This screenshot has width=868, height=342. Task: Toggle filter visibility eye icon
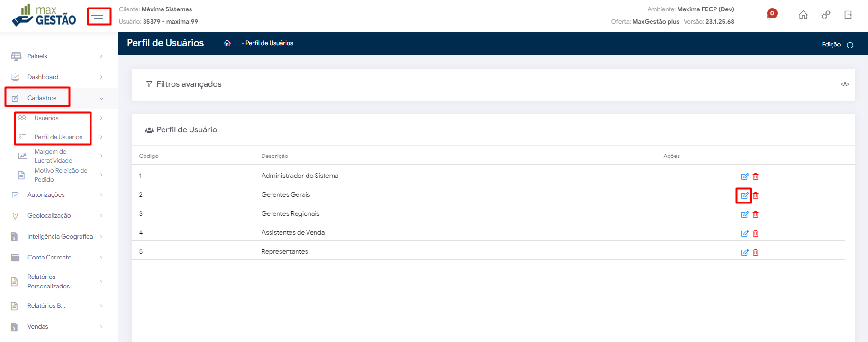coord(845,84)
